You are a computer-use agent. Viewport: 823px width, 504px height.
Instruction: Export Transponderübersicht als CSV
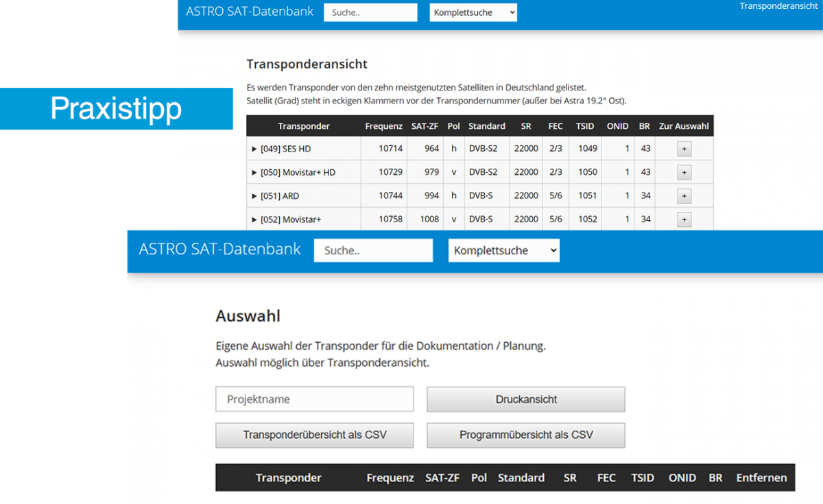(x=315, y=435)
